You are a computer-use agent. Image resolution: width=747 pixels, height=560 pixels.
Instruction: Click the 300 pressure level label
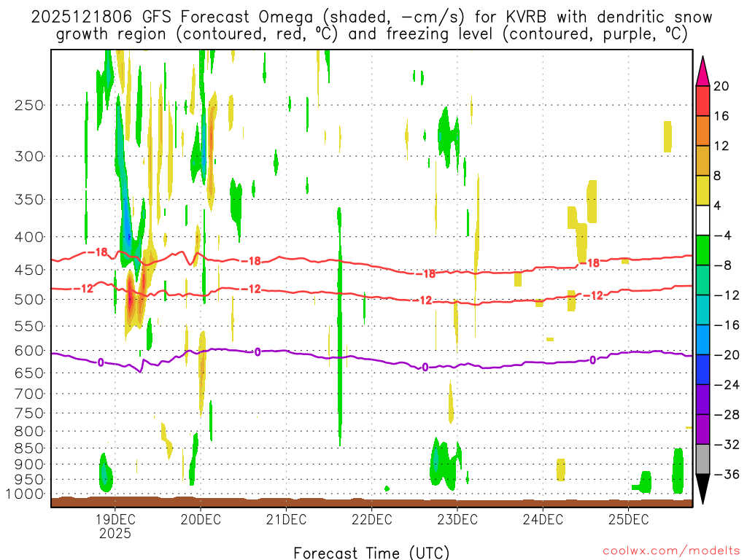tap(29, 156)
